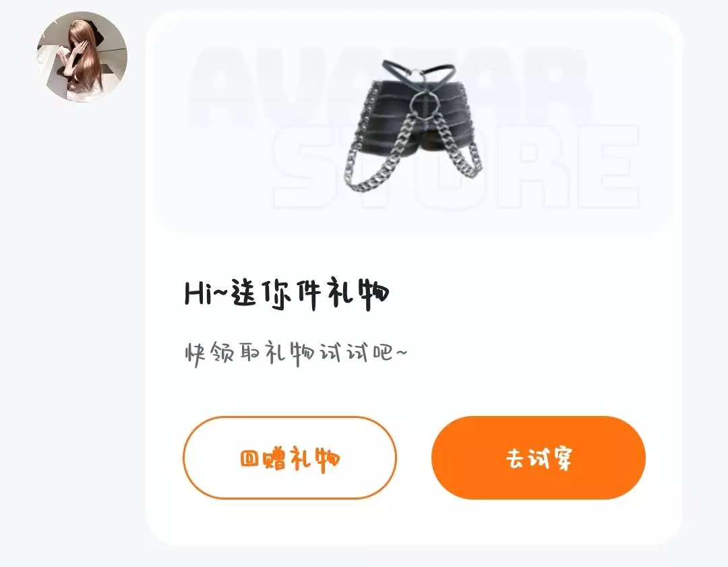The height and width of the screenshot is (567, 728).
Task: Open the sender's long-haired girl avatar
Action: [82, 57]
